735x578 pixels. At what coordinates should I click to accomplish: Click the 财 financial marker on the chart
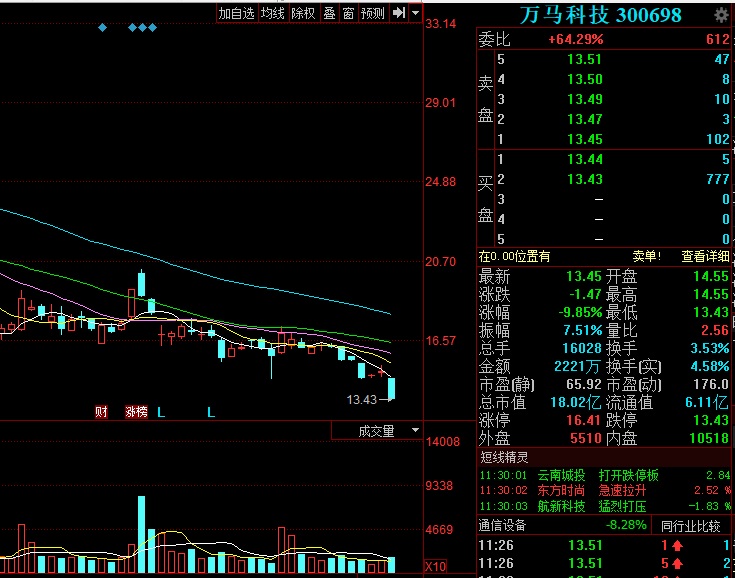tap(101, 411)
